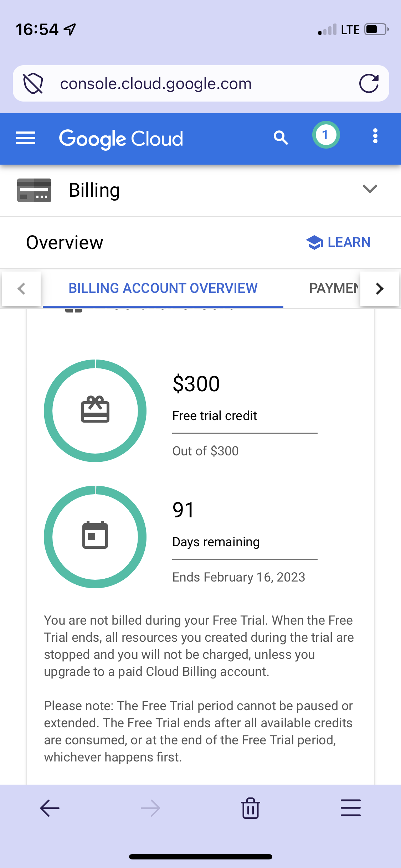Show previous tabs with left chevron
Screen dimensions: 401x868
[x=21, y=288]
